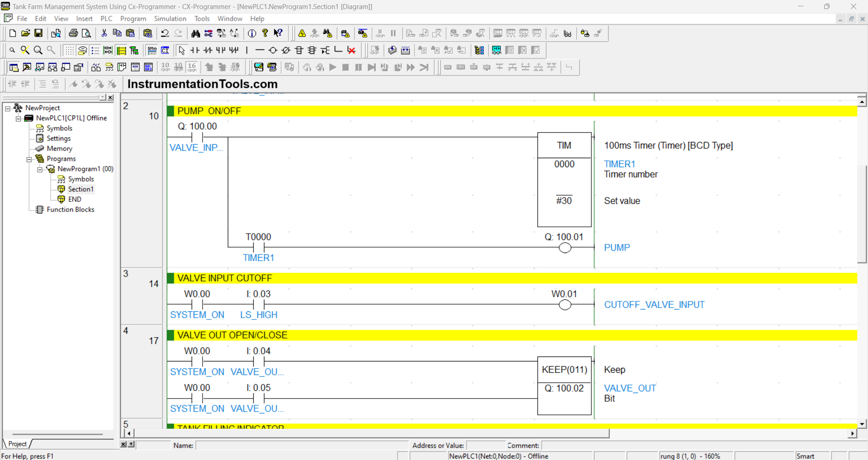
Task: Compile program with stacked pages icon
Action: tap(392, 50)
